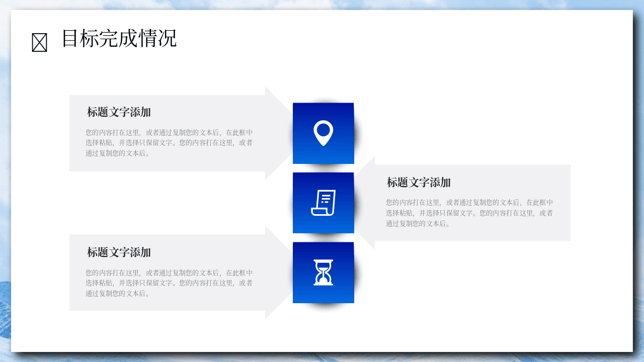Click the "您的内容打在这里" paragraph beside the scroll icon
The image size is (644, 362).
469,213
